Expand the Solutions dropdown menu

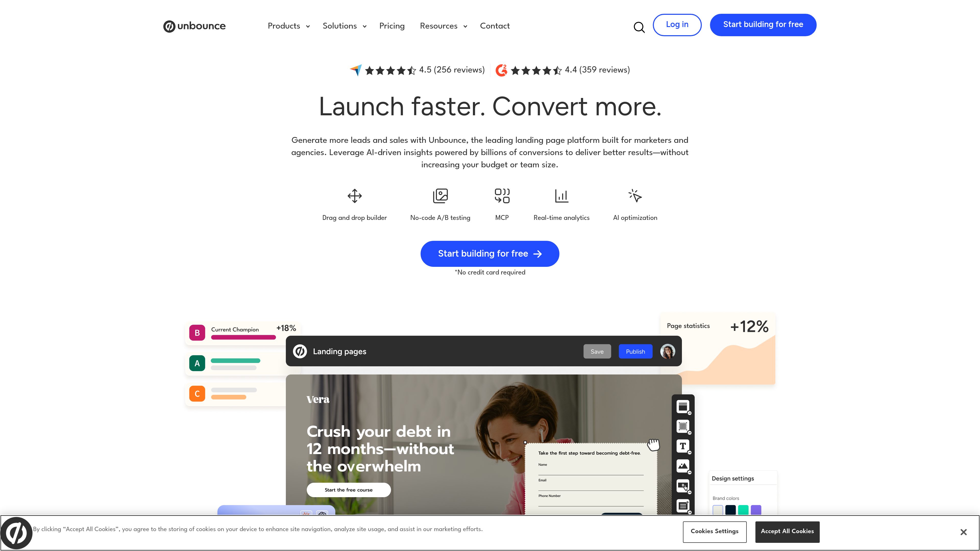click(345, 26)
